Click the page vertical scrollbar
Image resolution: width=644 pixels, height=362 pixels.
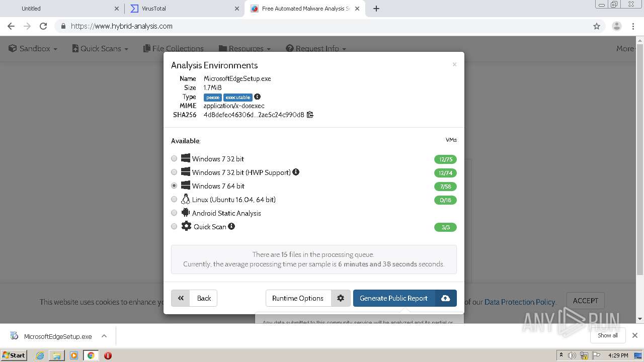point(640,160)
